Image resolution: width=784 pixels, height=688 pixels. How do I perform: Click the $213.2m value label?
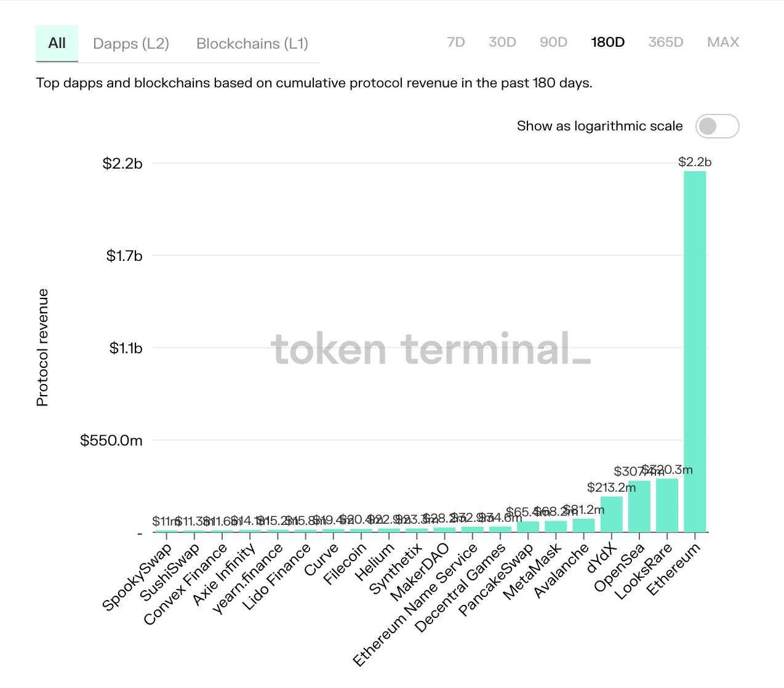(611, 487)
